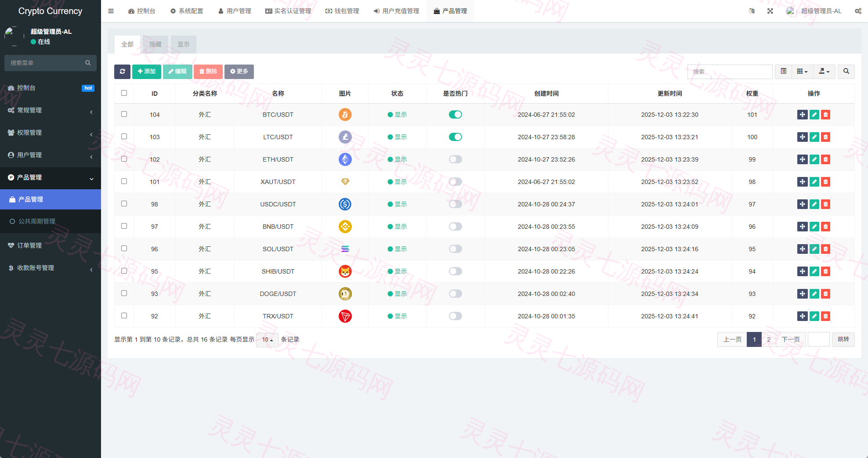
Task: Expand the 收款账号管理 sidebar menu
Action: pos(51,268)
